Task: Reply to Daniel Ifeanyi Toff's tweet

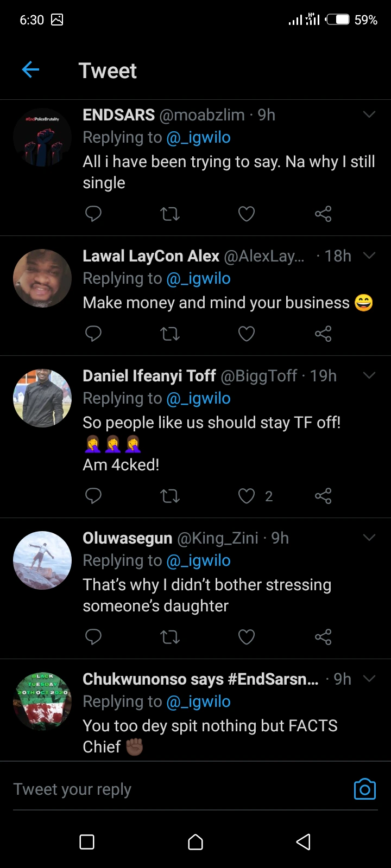Action: tap(93, 496)
